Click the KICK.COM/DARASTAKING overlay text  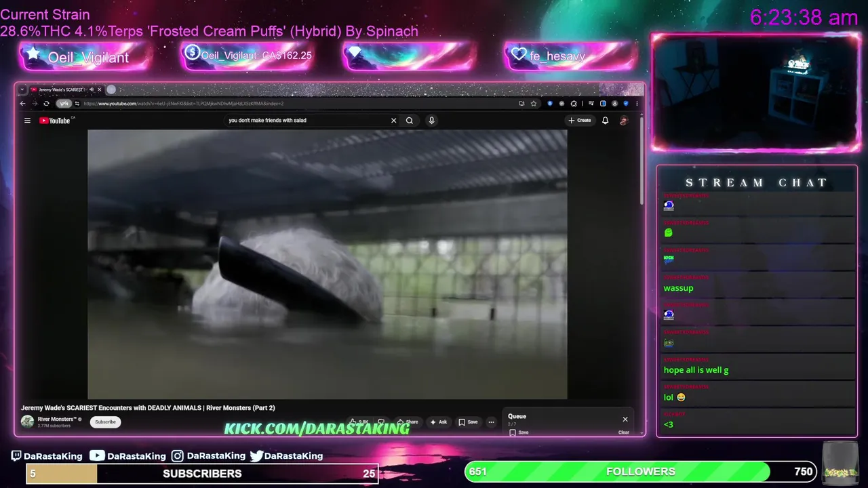click(317, 428)
